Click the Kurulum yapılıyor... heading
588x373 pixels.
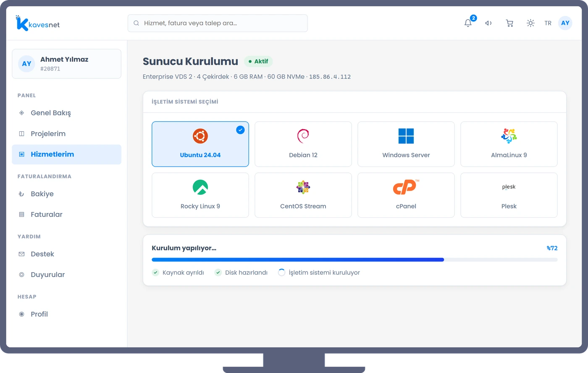pyautogui.click(x=184, y=248)
